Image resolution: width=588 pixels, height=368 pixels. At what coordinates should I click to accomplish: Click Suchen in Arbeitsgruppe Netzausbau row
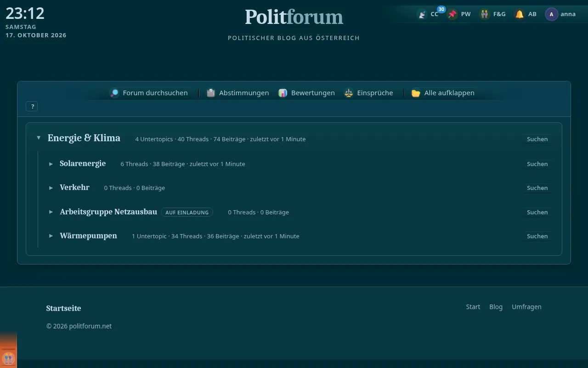coord(537,212)
